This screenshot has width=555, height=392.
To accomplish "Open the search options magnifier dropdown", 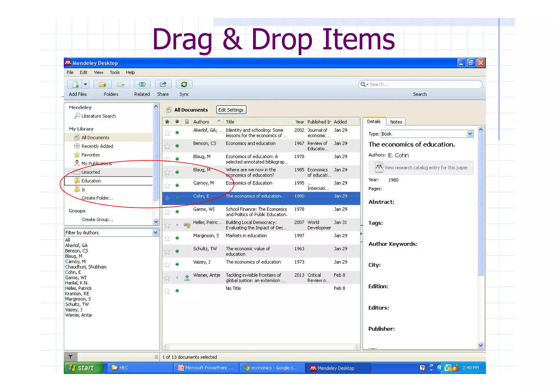I will (x=364, y=85).
